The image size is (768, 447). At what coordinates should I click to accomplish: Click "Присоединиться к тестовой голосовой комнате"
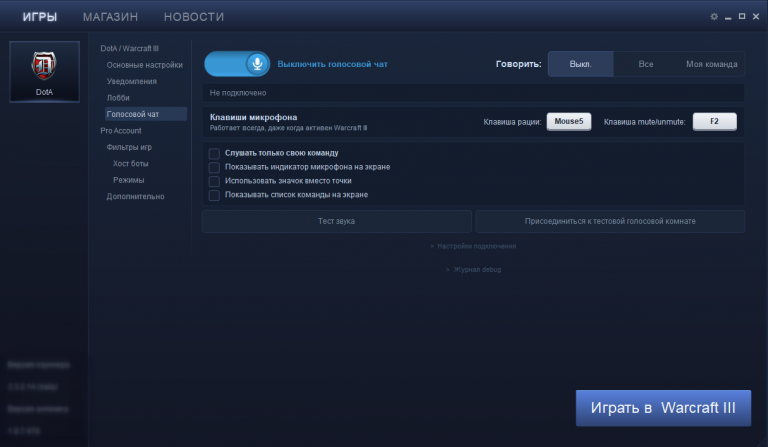click(x=610, y=221)
